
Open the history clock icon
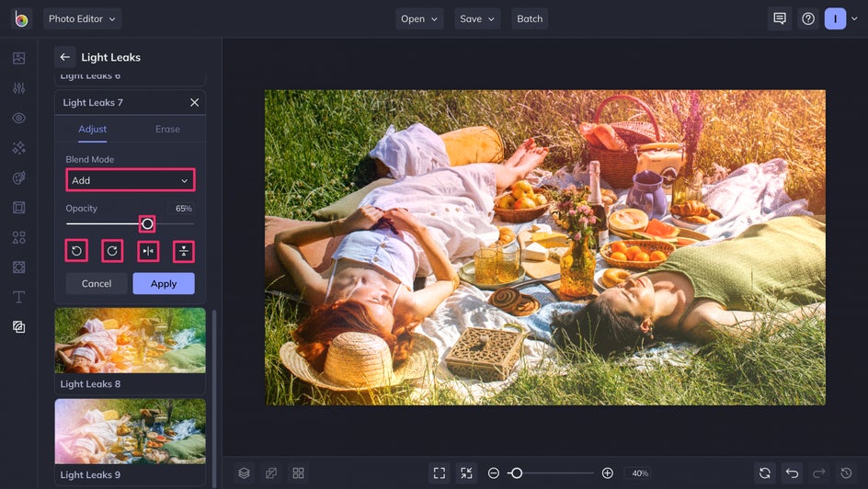tap(847, 473)
